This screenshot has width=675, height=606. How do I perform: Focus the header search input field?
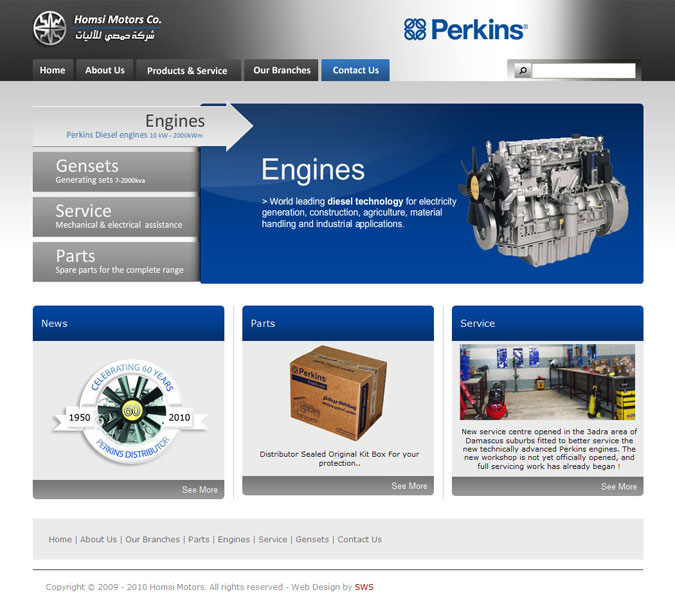584,70
